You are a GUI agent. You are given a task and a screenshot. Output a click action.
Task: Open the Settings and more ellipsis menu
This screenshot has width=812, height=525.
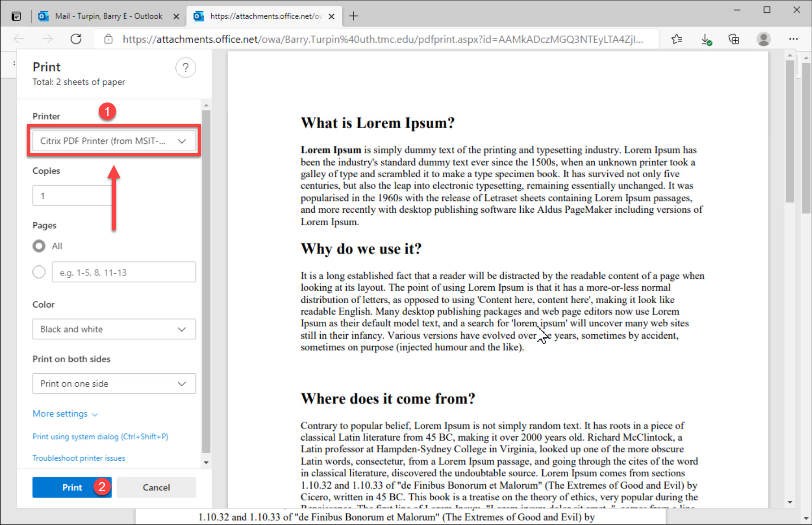click(x=793, y=39)
